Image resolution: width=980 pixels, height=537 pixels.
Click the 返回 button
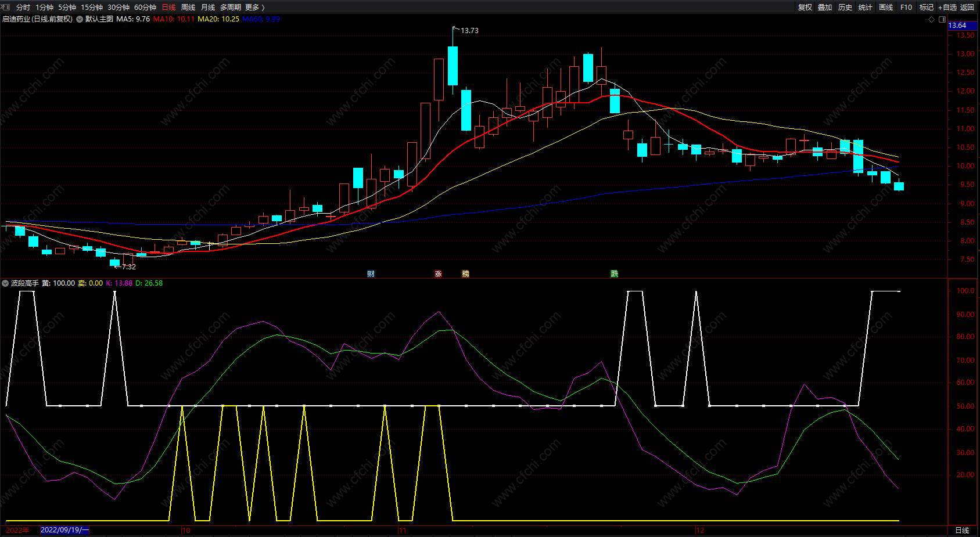point(967,7)
